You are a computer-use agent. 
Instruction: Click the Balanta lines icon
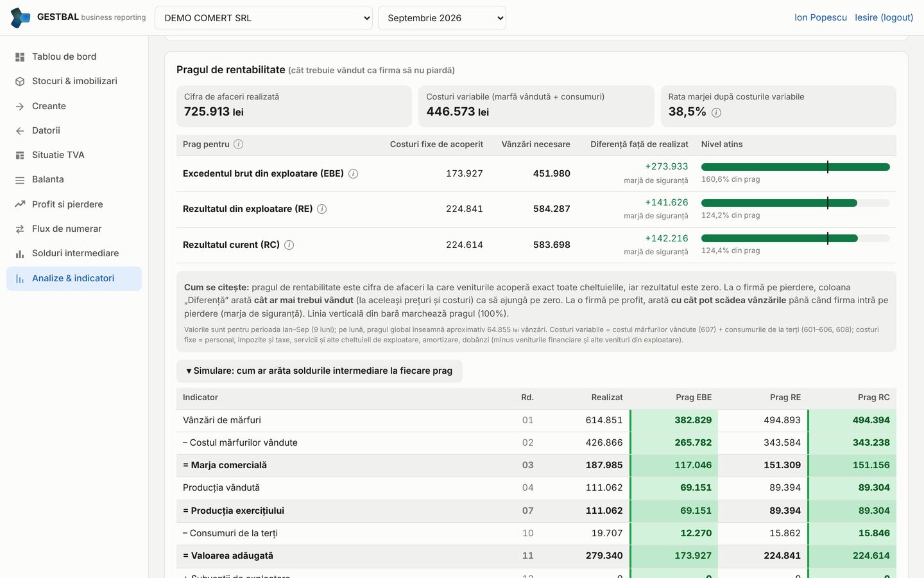pos(20,180)
